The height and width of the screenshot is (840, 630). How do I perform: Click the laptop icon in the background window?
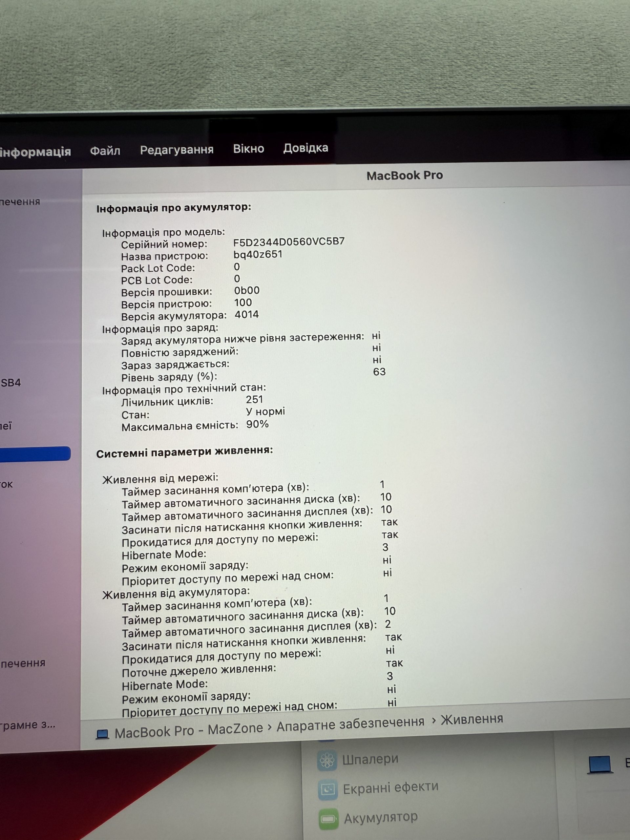point(600,765)
